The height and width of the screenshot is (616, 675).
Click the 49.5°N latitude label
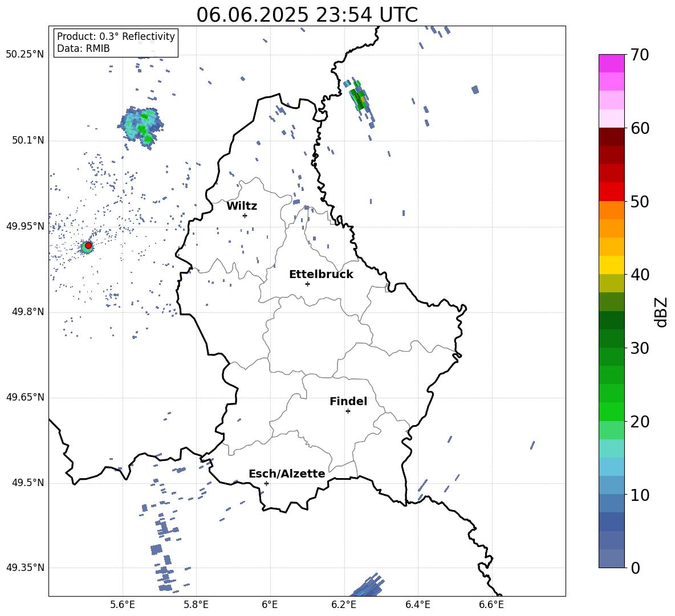point(28,483)
